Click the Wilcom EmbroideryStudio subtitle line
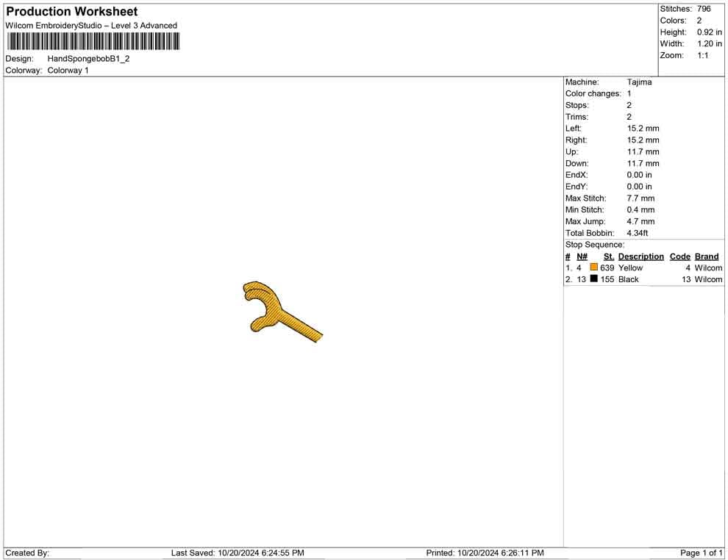Screen dimensions: 728x560 coord(91,26)
